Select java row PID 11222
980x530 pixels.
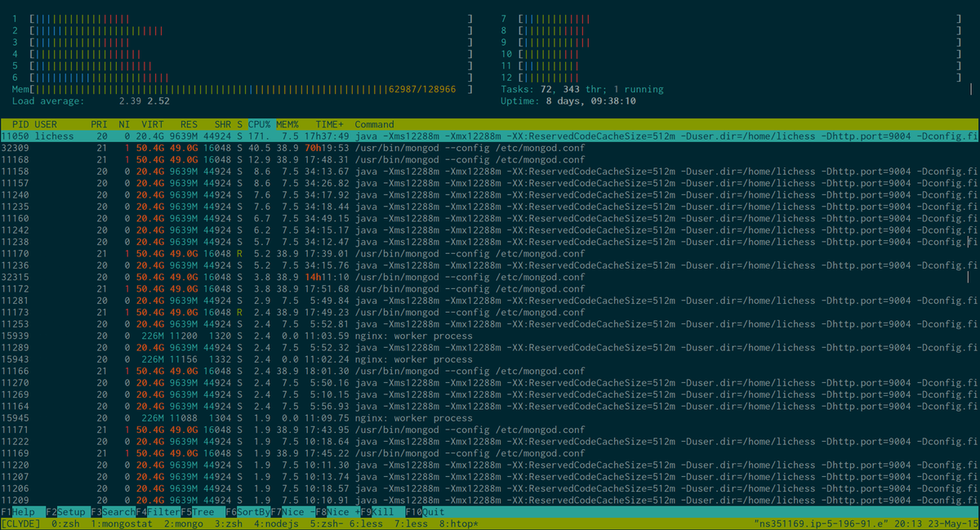click(490, 442)
